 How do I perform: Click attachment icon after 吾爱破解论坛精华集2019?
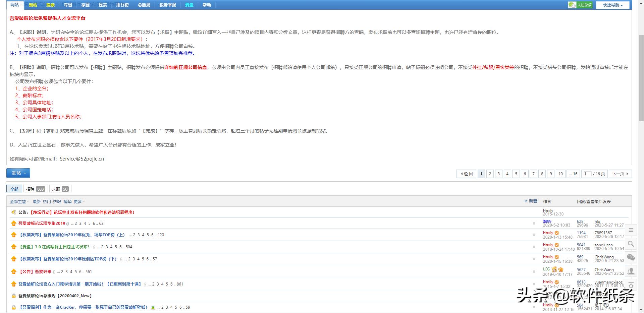pyautogui.click(x=68, y=224)
